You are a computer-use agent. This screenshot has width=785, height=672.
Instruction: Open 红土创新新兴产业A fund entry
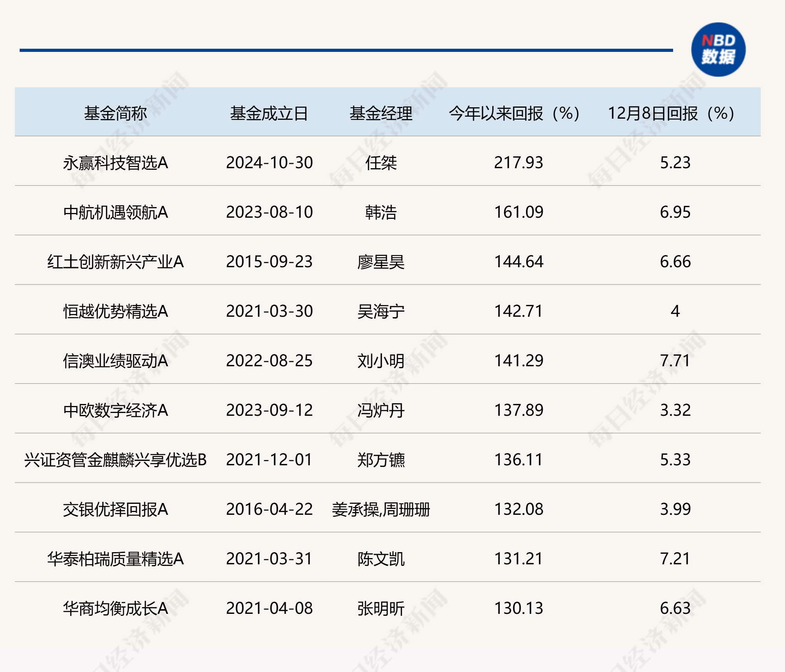[115, 262]
